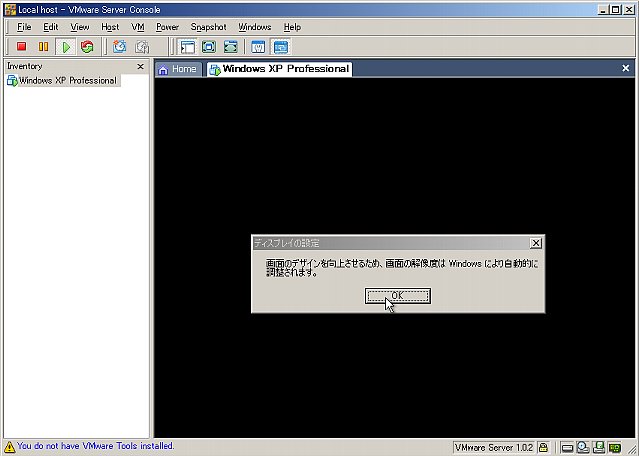Click the red Power Off button
This screenshot has width=639, height=456.
pyautogui.click(x=21, y=46)
